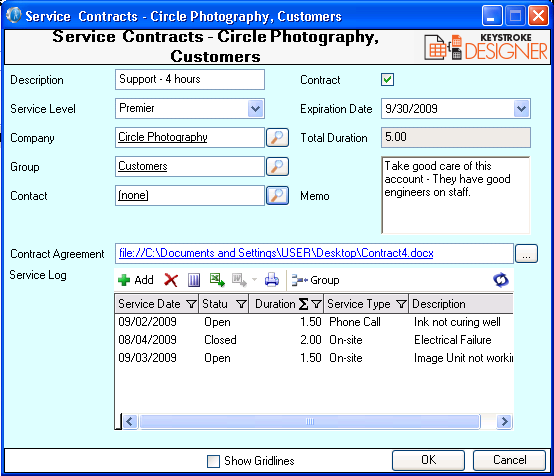Minimize the Service Contracts window

(492, 16)
